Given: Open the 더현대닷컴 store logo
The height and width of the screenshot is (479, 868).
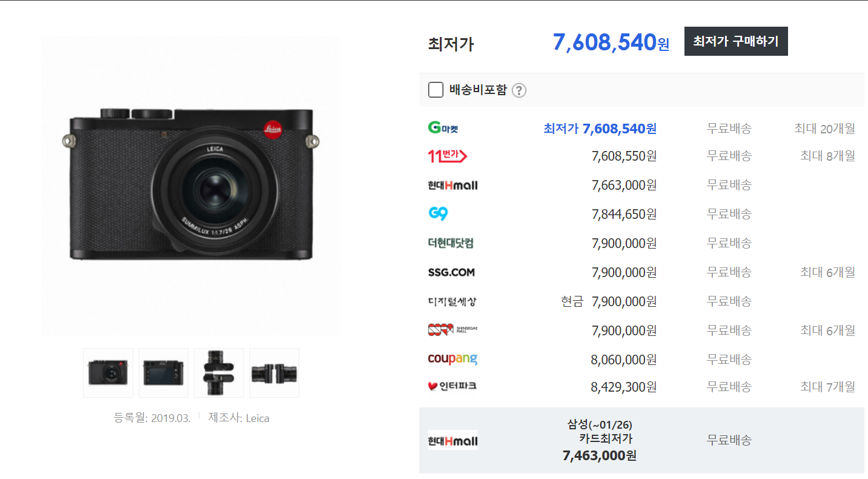Looking at the screenshot, I should tap(451, 243).
